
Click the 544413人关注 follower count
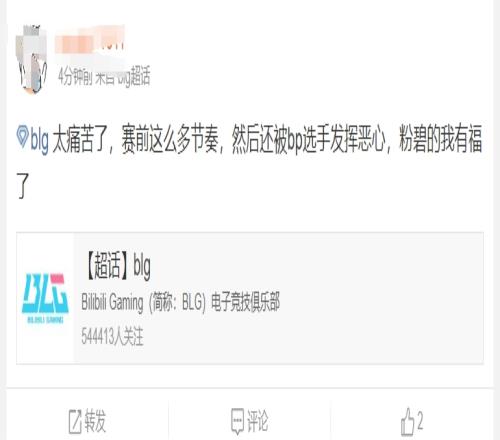click(112, 336)
